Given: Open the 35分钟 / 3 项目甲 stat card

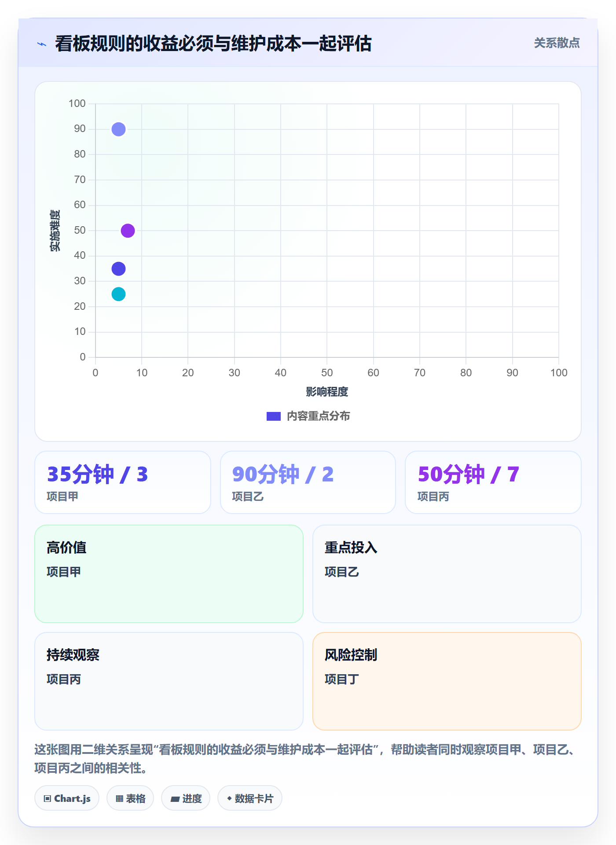Looking at the screenshot, I should click(x=123, y=482).
